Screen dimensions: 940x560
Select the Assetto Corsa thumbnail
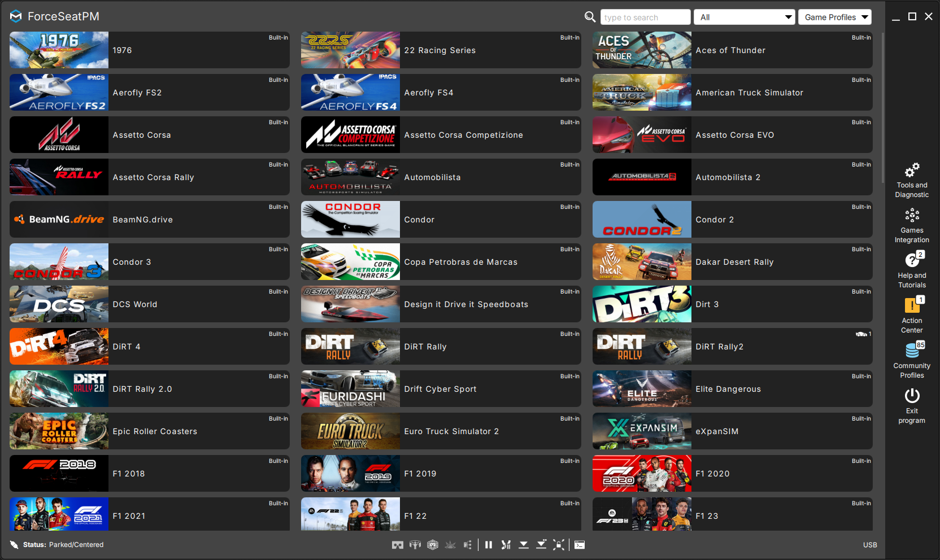click(59, 134)
